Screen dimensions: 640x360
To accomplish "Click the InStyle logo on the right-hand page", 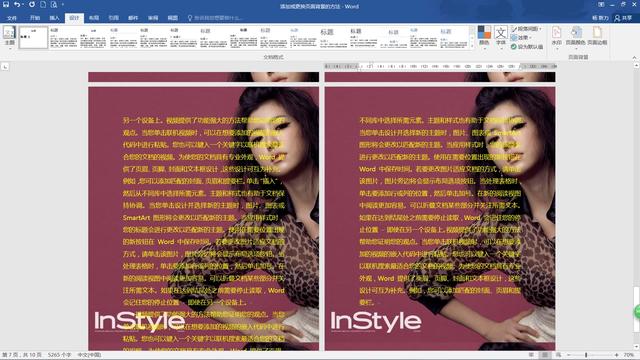I will click(376, 322).
